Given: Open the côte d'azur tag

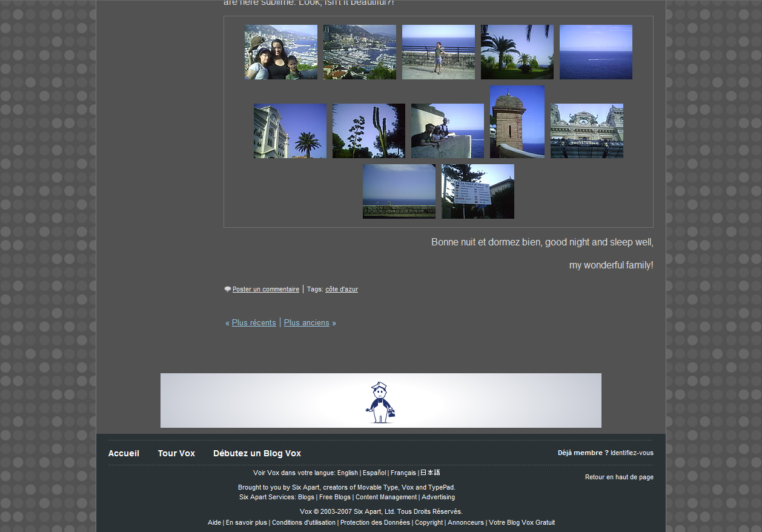Looking at the screenshot, I should tap(342, 290).
